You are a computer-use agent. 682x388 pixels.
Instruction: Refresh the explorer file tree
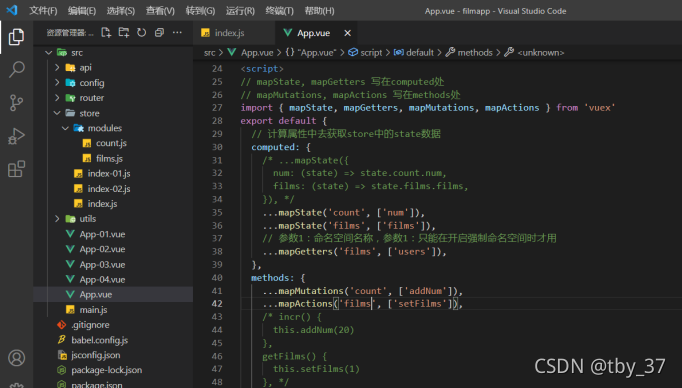click(141, 32)
